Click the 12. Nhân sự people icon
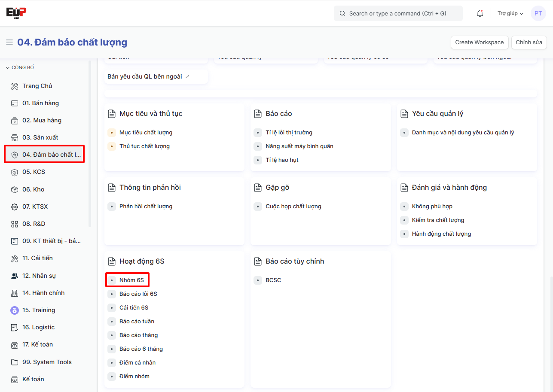The image size is (553, 392). pyautogui.click(x=15, y=276)
